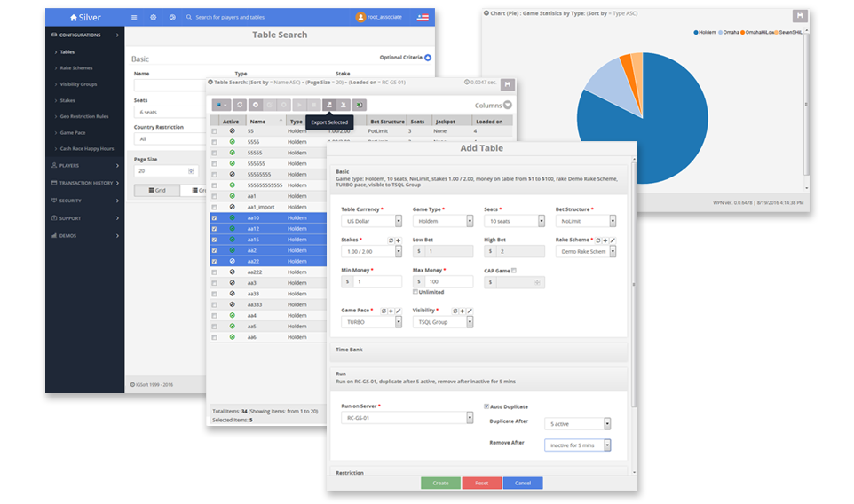The height and width of the screenshot is (504, 854).
Task: Click the plus icon next to Rake Scheme
Action: click(605, 240)
